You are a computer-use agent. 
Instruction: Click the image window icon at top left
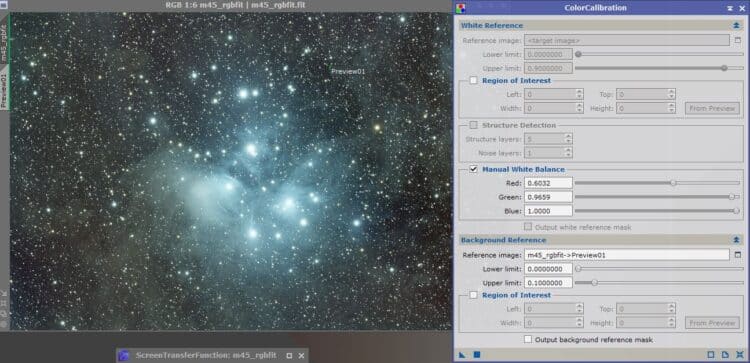4,5
